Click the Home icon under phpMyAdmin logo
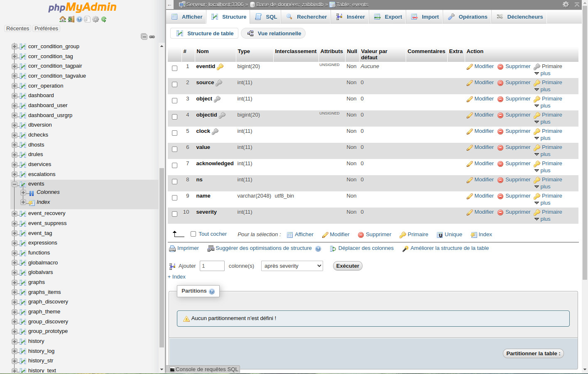 click(63, 19)
